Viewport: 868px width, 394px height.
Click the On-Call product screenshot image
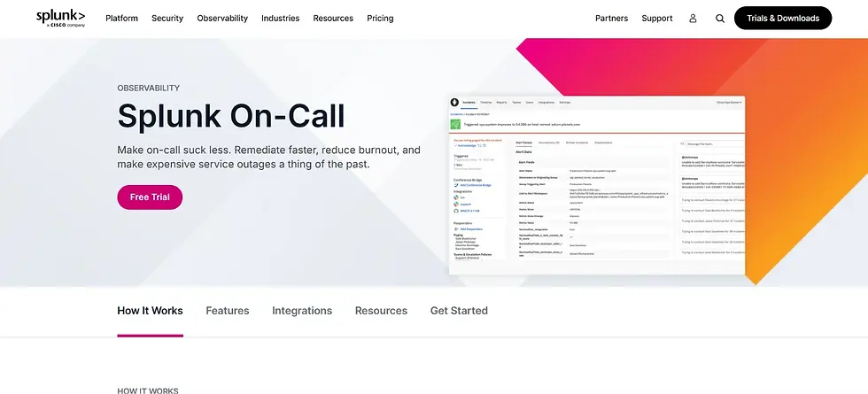click(x=597, y=185)
